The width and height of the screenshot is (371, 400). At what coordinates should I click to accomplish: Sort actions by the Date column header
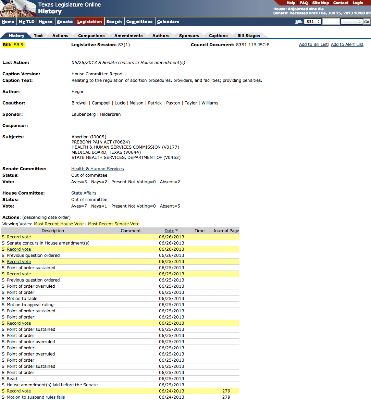coord(169,231)
